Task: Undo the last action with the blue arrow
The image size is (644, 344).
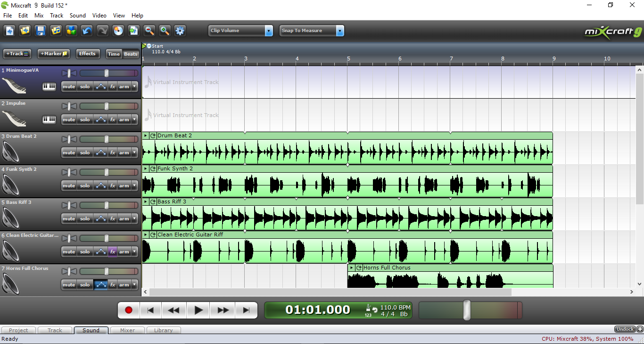Action: 87,31
